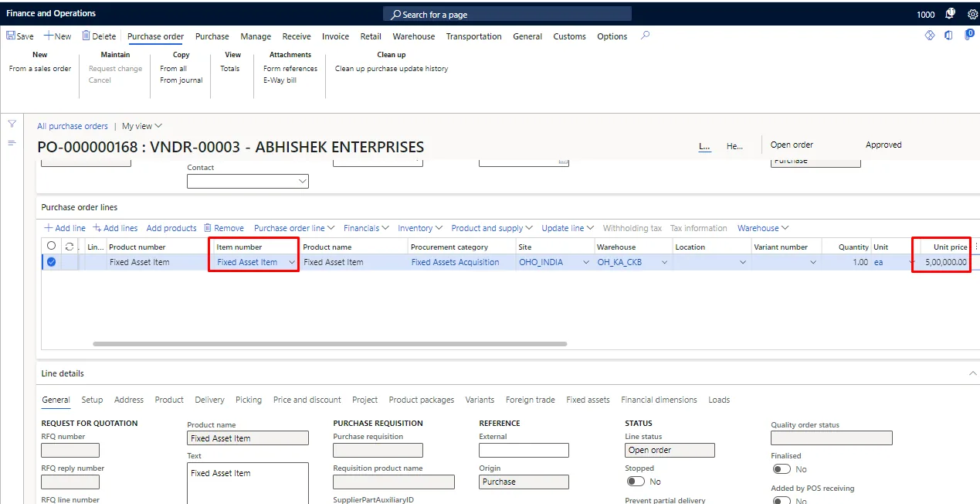980x504 pixels.
Task: Open the Receive ribbon tab
Action: 297,36
